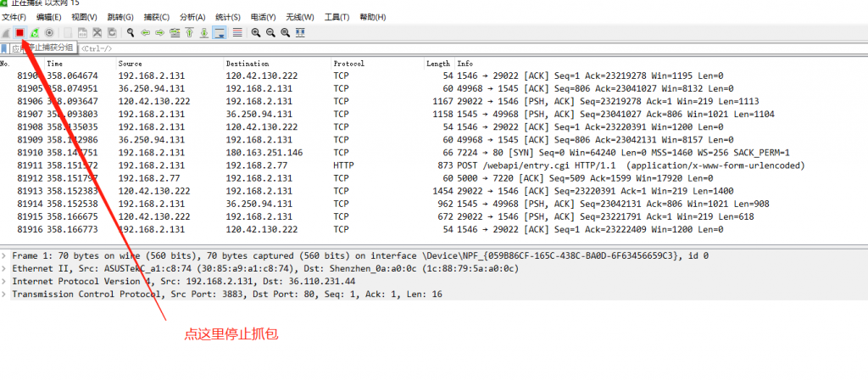Open the 工具(T) menu
The width and height of the screenshot is (868, 381).
337,17
